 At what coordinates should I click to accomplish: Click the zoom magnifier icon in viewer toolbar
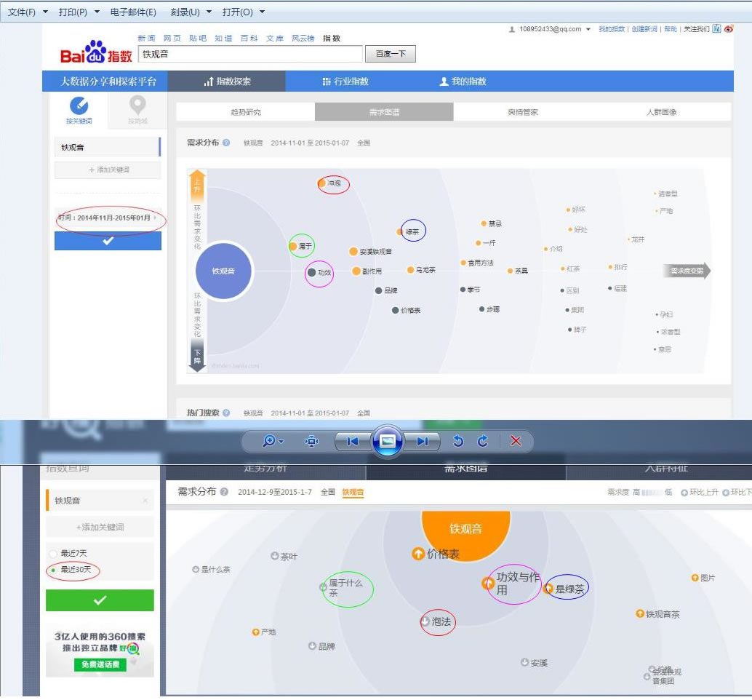tap(269, 441)
